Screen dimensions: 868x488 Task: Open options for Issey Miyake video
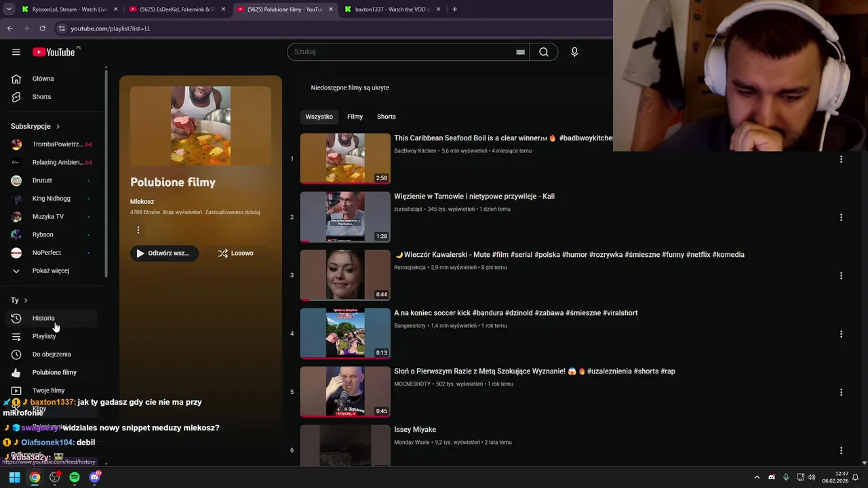click(841, 451)
